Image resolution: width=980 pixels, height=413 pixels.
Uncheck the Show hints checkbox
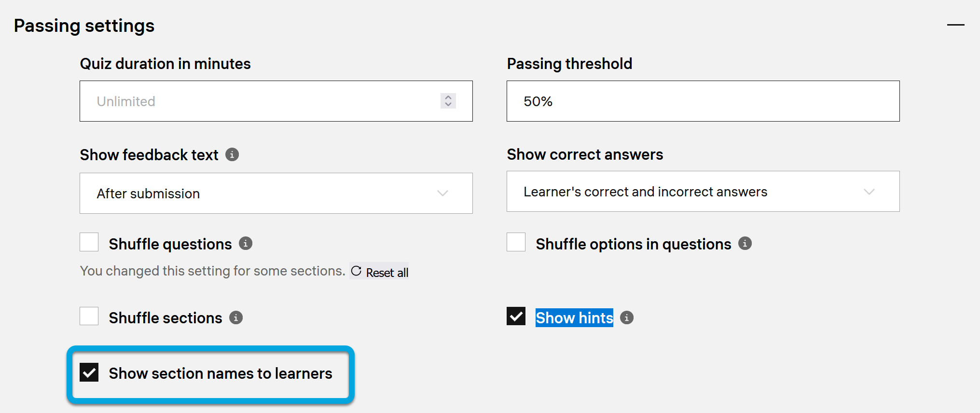(516, 317)
